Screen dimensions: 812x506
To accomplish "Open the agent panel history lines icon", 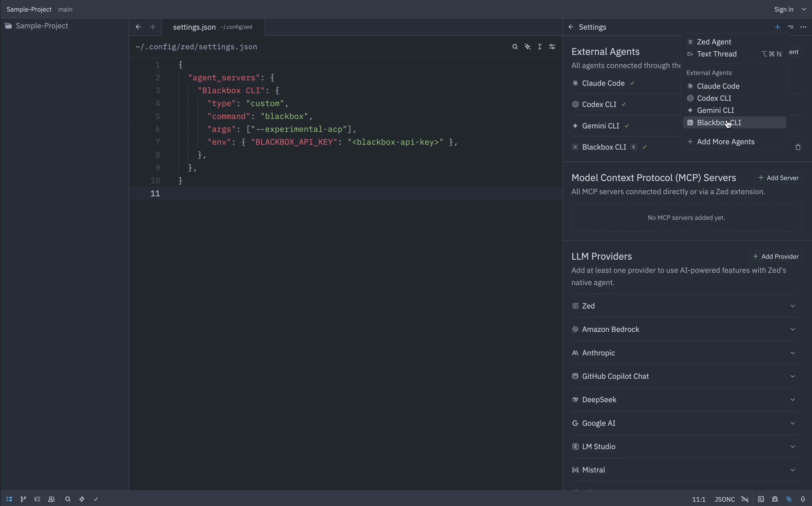I will 791,27.
